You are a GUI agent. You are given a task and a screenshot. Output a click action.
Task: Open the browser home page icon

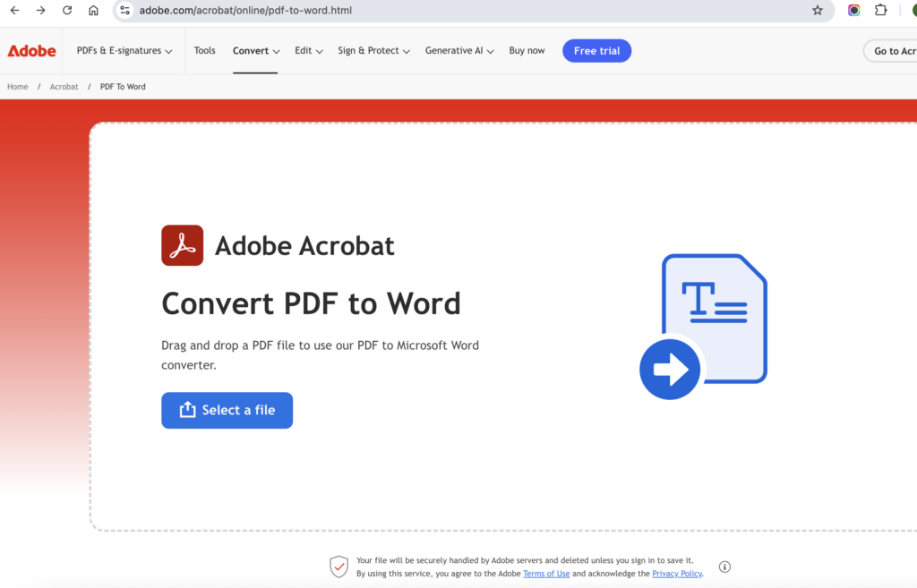tap(93, 10)
